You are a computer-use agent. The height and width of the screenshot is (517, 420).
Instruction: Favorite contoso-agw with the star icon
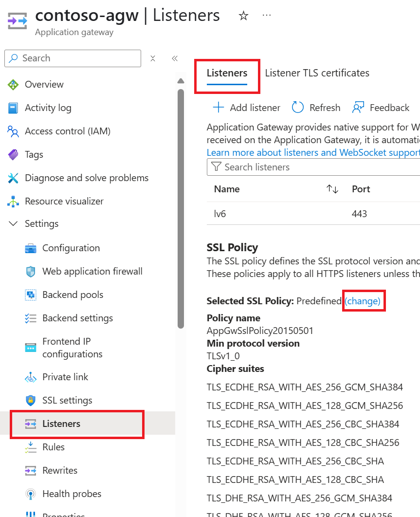pyautogui.click(x=243, y=15)
